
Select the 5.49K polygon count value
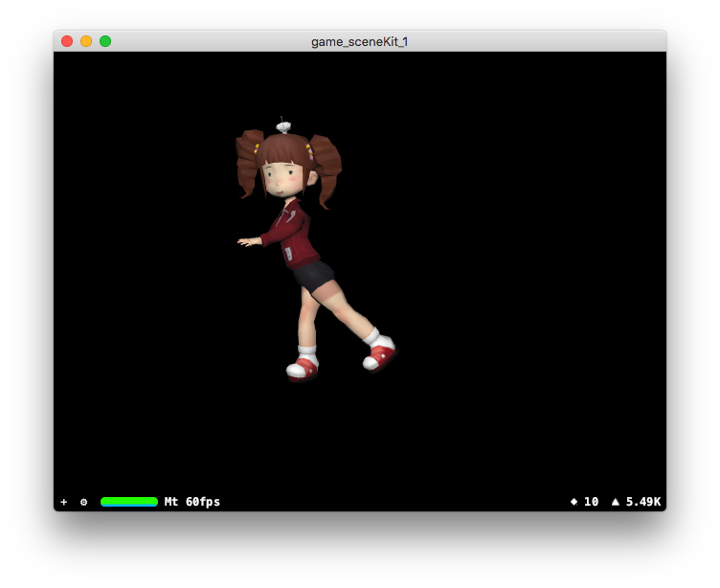[643, 502]
